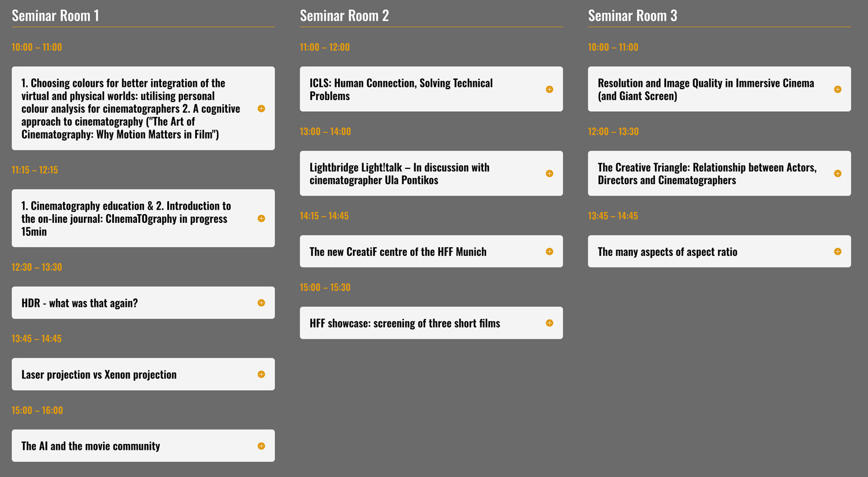The image size is (868, 477).
Task: Click plus icon for Resolution and Image Quality
Action: [838, 89]
